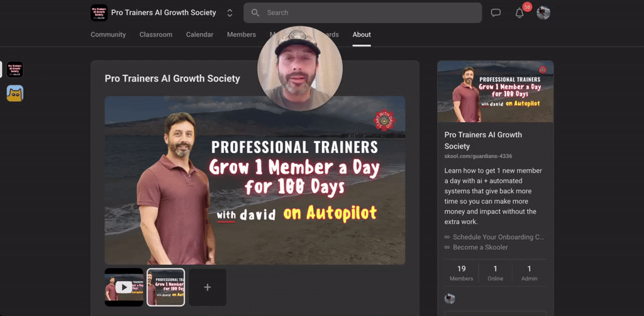Viewport: 644px width, 316px height.
Task: Select the second banner image thumbnail
Action: click(166, 287)
